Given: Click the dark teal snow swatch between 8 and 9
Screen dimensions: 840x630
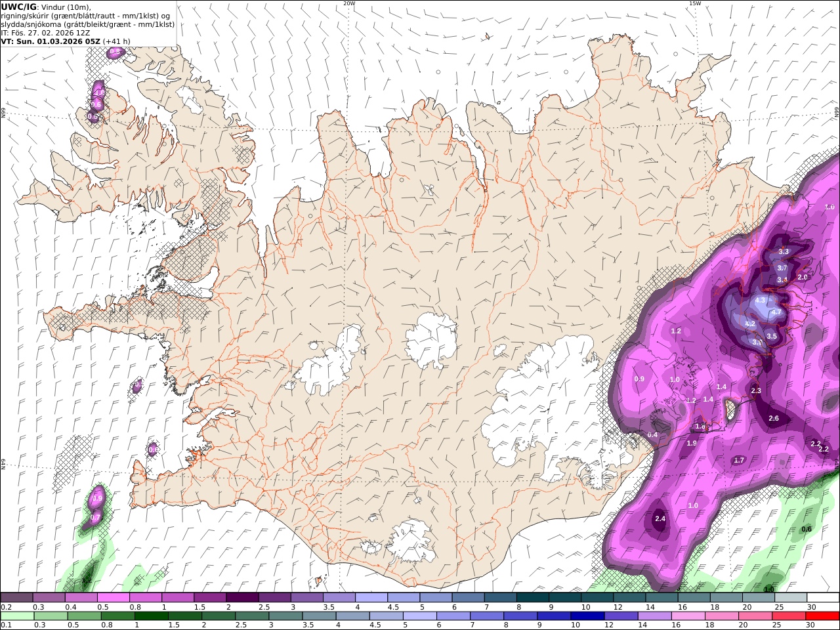Looking at the screenshot, I should click(533, 598).
